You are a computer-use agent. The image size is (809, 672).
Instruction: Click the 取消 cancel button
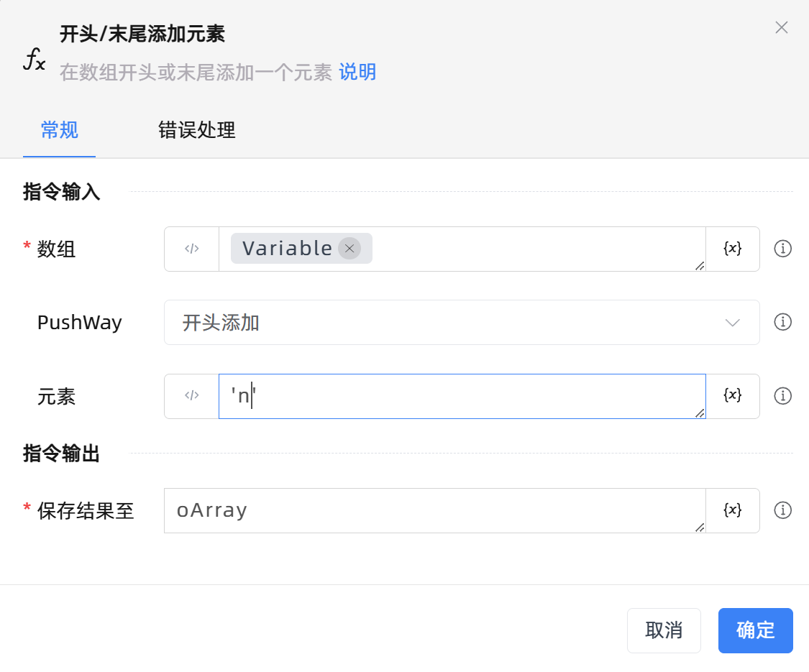click(664, 630)
